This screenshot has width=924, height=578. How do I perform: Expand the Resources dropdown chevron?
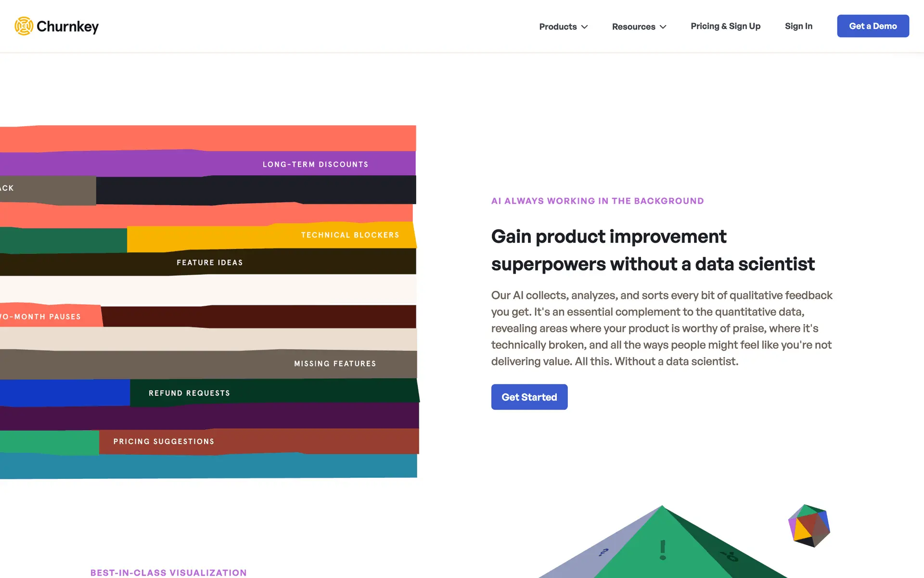point(663,27)
